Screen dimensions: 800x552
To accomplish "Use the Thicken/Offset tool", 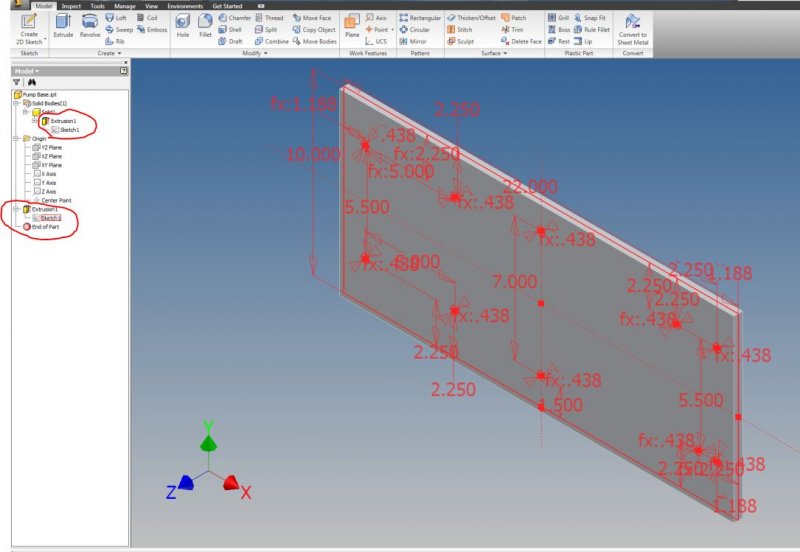I will (x=471, y=18).
